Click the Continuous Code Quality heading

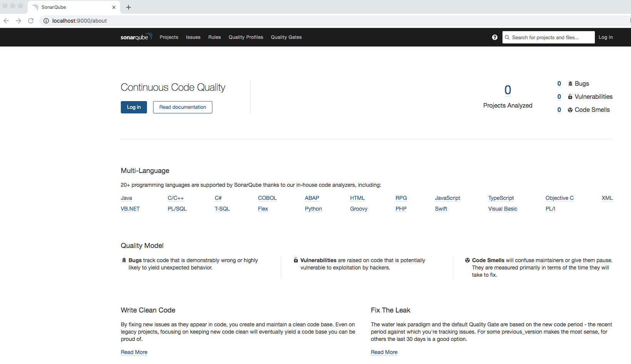tap(173, 87)
